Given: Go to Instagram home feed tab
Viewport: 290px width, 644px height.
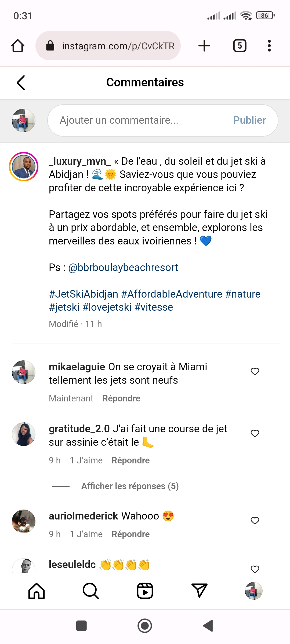Looking at the screenshot, I should [x=37, y=591].
